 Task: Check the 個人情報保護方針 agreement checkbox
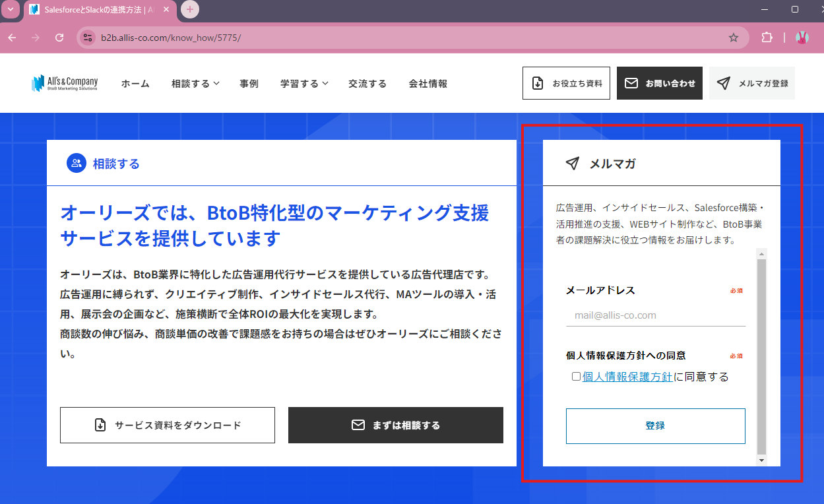(x=575, y=376)
